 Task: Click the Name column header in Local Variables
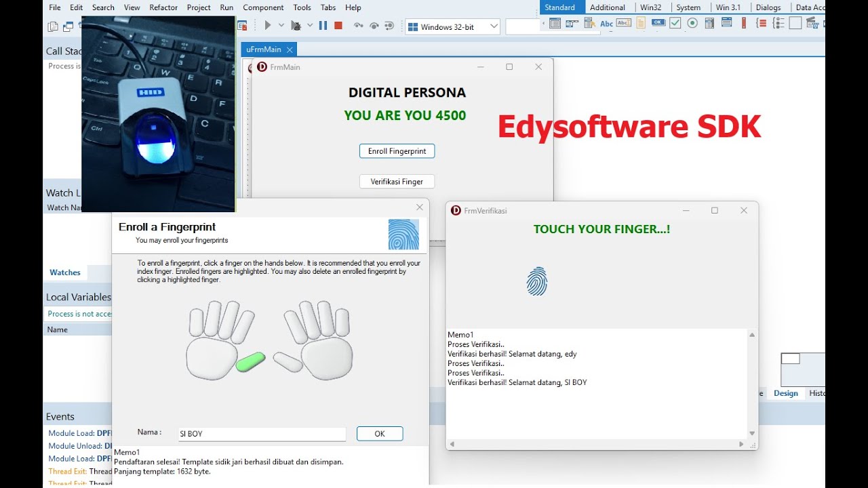pos(78,329)
